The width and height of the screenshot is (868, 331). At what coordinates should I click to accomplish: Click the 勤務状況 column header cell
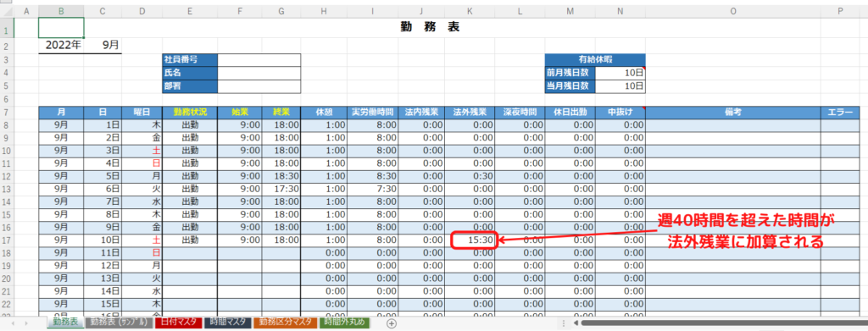tap(190, 113)
